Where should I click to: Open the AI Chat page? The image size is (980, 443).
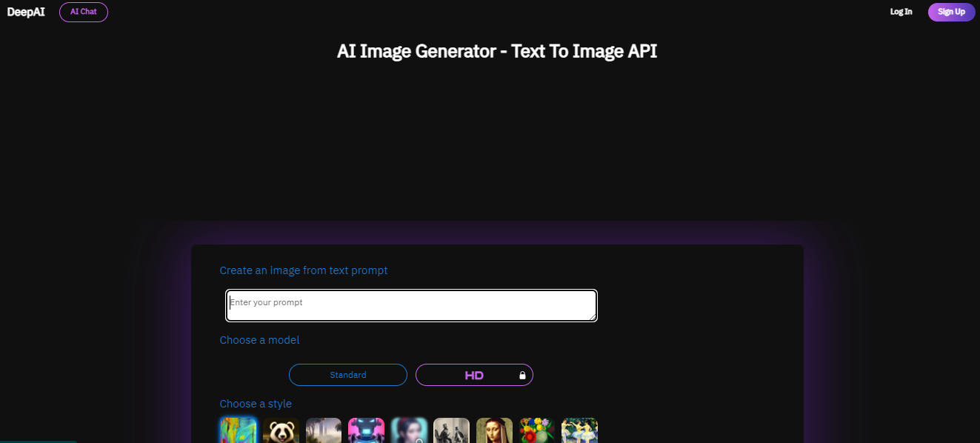pos(84,12)
